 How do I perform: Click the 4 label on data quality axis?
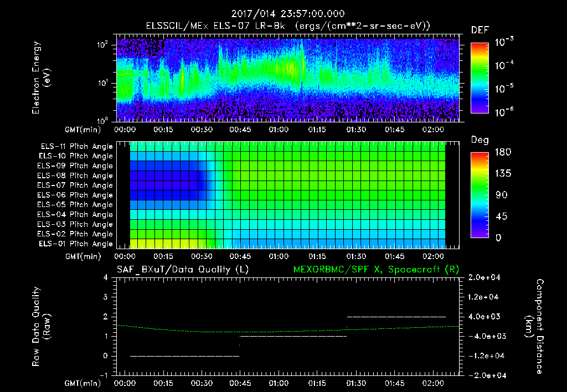106,277
